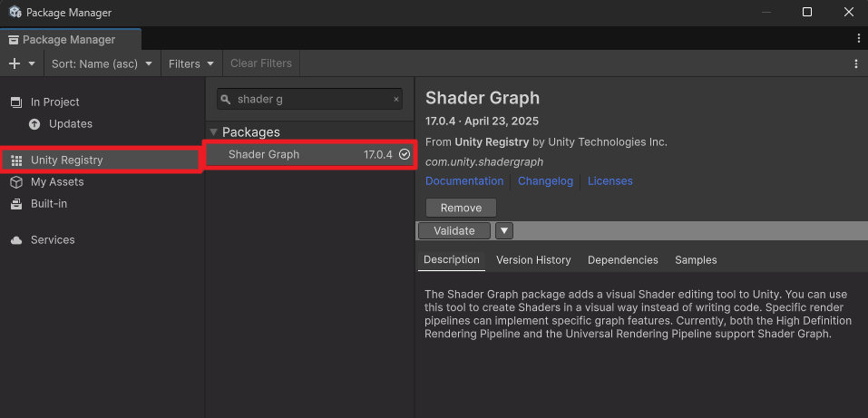The width and height of the screenshot is (868, 418).
Task: Select the Package Manager tab
Action: click(x=71, y=40)
